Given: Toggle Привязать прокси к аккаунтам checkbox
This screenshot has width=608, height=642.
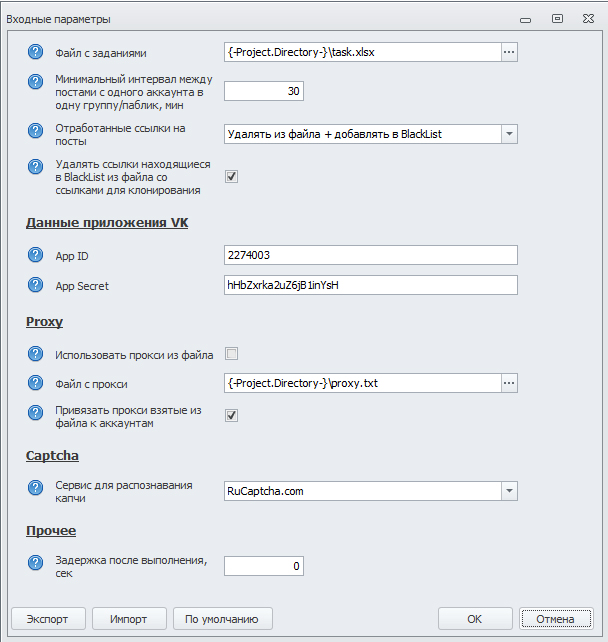Looking at the screenshot, I should tap(231, 415).
